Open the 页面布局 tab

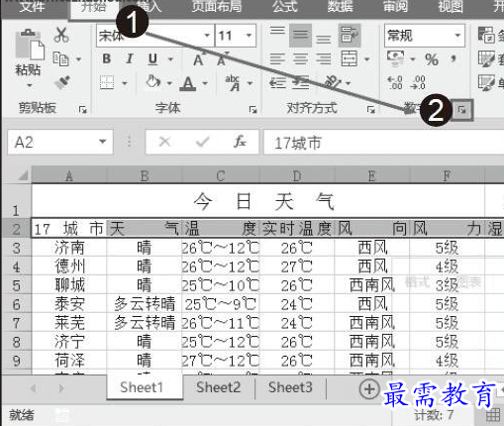click(216, 6)
